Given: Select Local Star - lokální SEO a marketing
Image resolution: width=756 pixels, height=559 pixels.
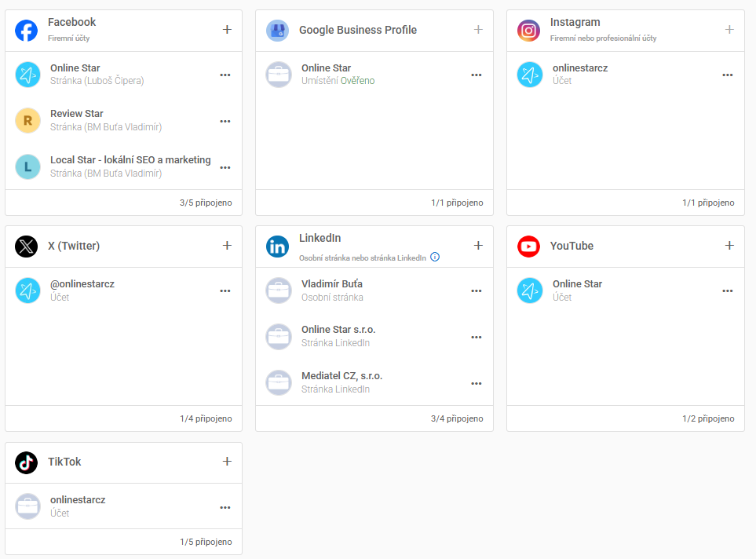Looking at the screenshot, I should (130, 160).
